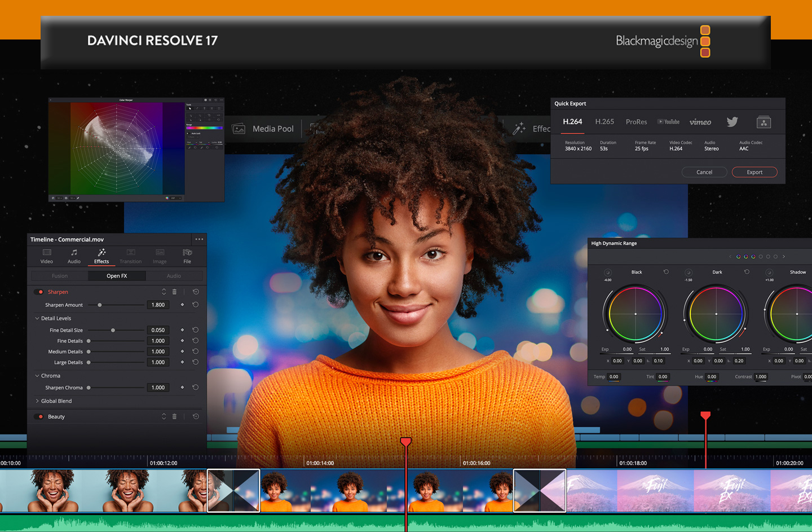
Task: Cancel the Quick Export dialog
Action: 704,172
